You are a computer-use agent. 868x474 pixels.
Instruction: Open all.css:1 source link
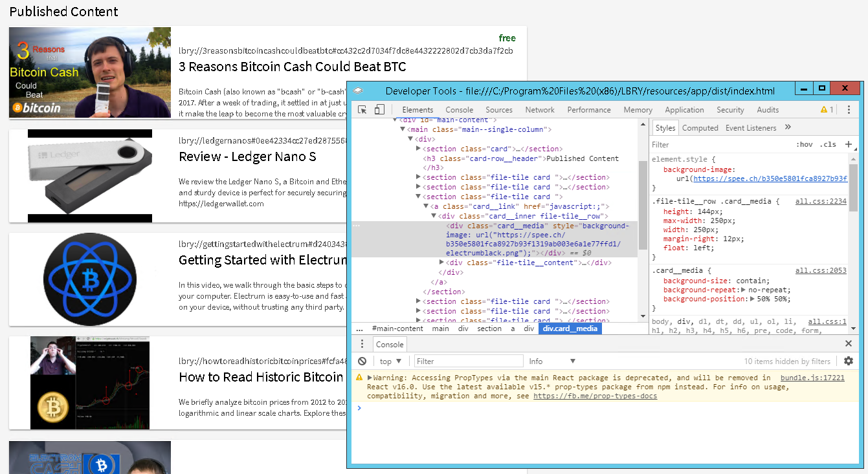[x=827, y=322]
